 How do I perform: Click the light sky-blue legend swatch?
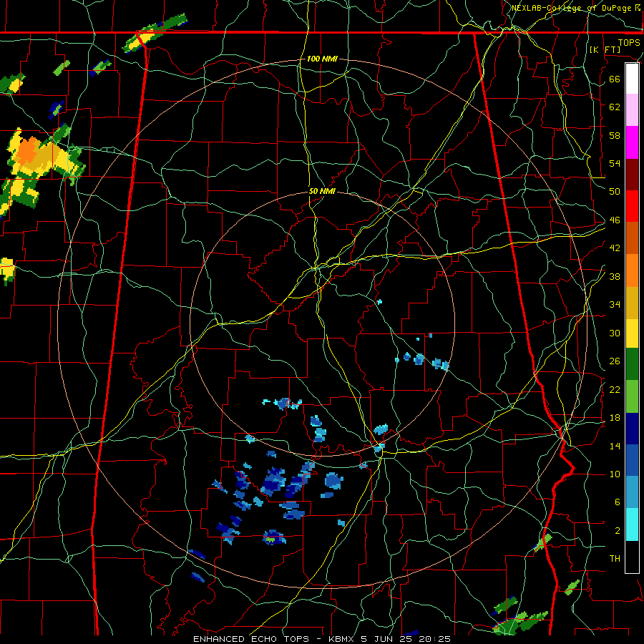pos(632,492)
